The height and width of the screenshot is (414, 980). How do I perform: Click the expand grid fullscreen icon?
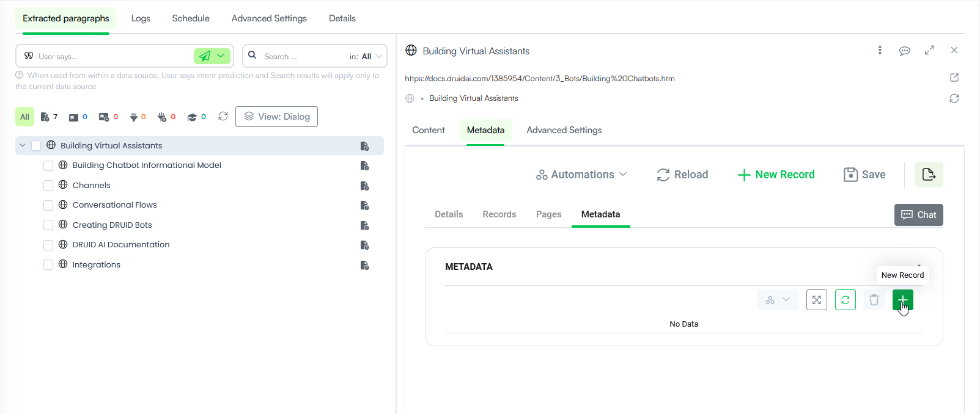coord(817,300)
